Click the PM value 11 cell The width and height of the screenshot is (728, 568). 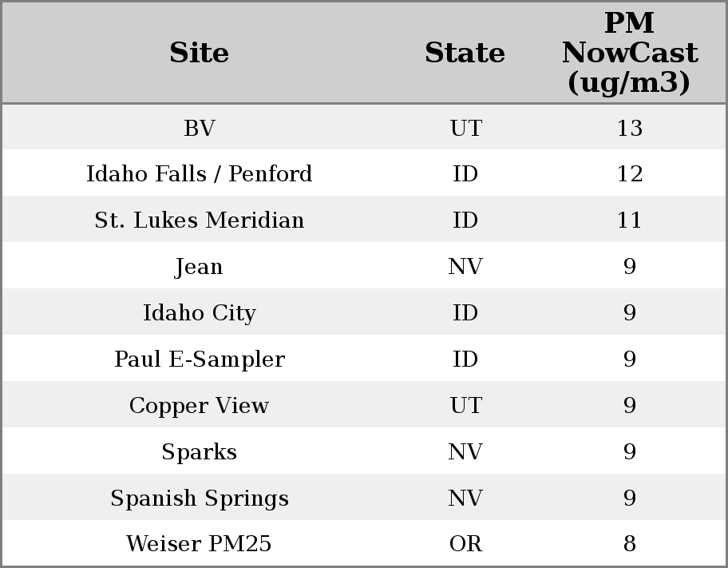(629, 220)
